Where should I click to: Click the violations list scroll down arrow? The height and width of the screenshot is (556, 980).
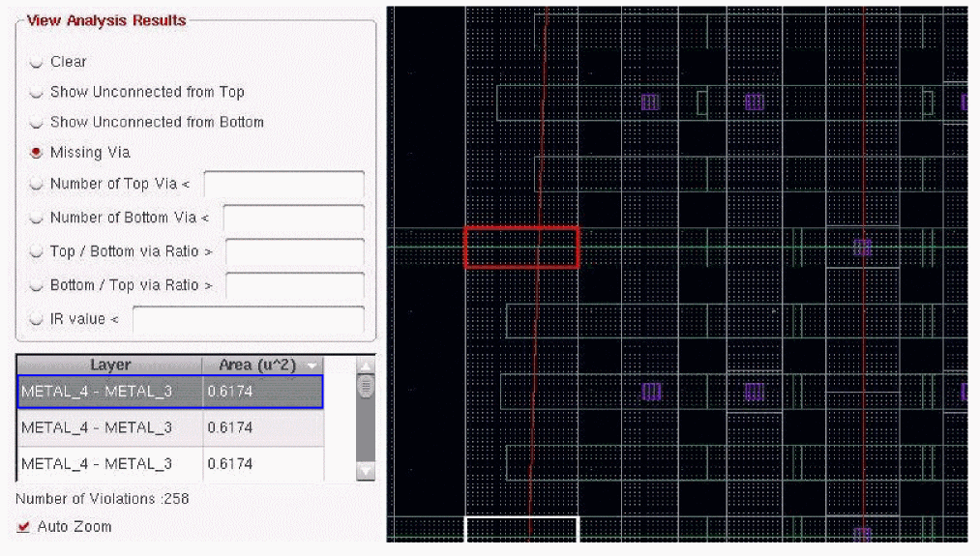click(x=366, y=471)
